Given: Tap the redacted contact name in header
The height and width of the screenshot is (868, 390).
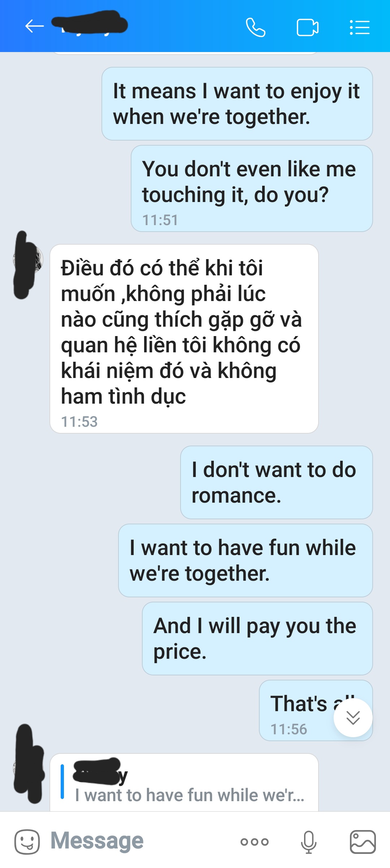Looking at the screenshot, I should click(x=90, y=24).
